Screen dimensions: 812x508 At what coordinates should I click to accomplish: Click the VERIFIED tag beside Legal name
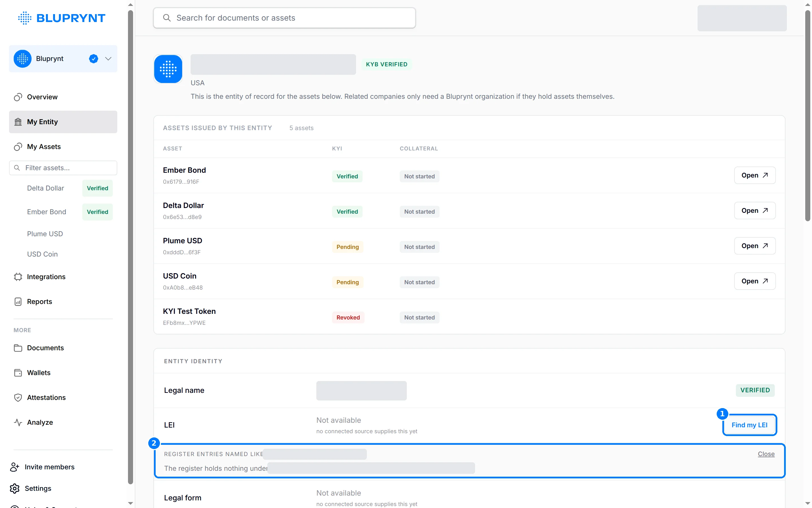click(x=755, y=390)
